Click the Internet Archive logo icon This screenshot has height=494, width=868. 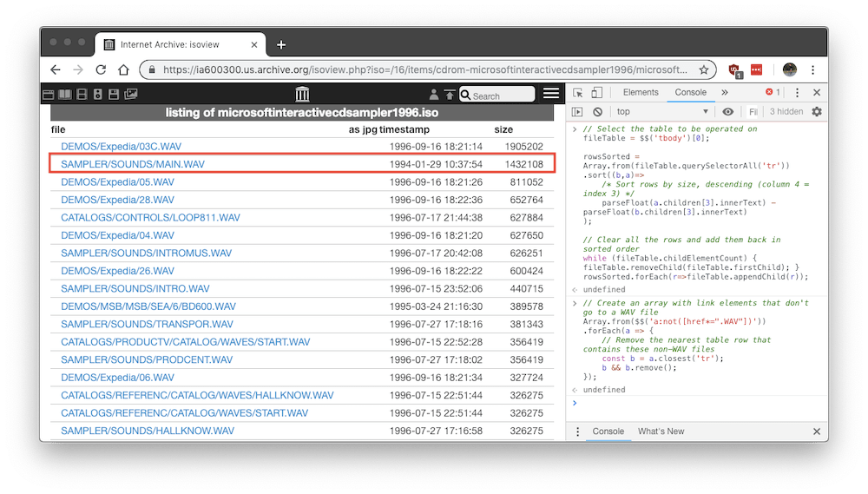click(302, 95)
